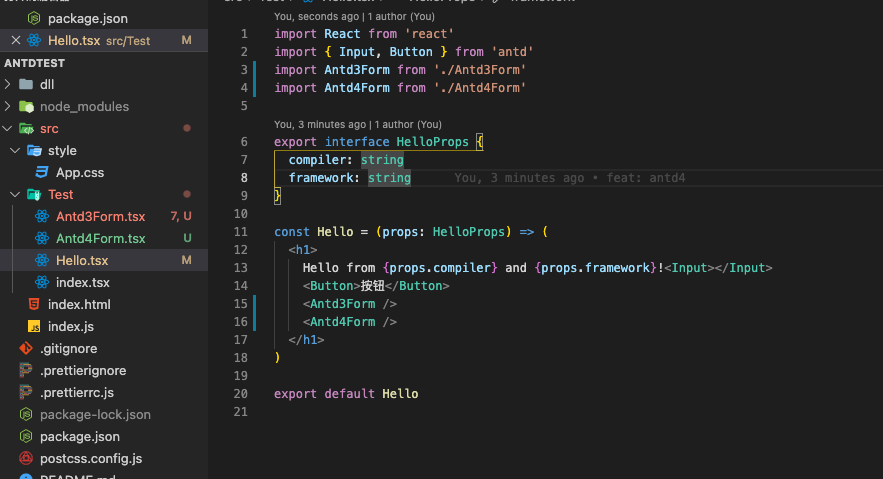Open the .prettierrc.js file
Image resolution: width=883 pixels, height=479 pixels.
point(77,392)
